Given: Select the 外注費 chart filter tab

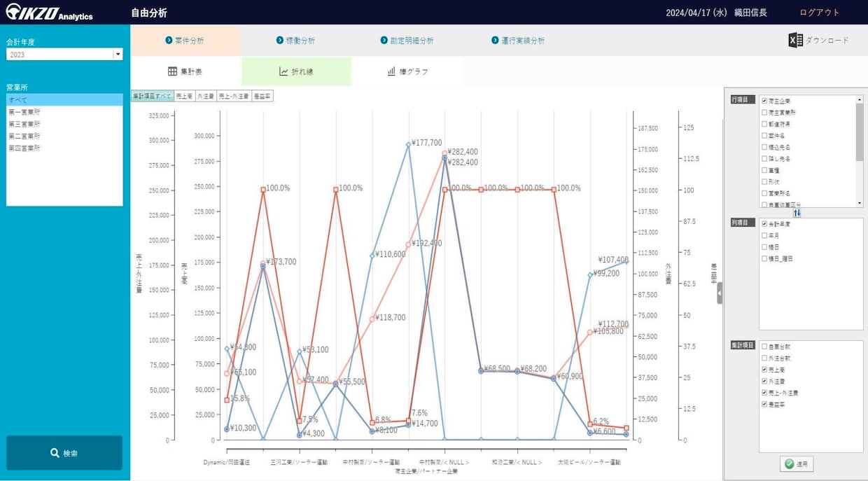Looking at the screenshot, I should click(x=206, y=96).
